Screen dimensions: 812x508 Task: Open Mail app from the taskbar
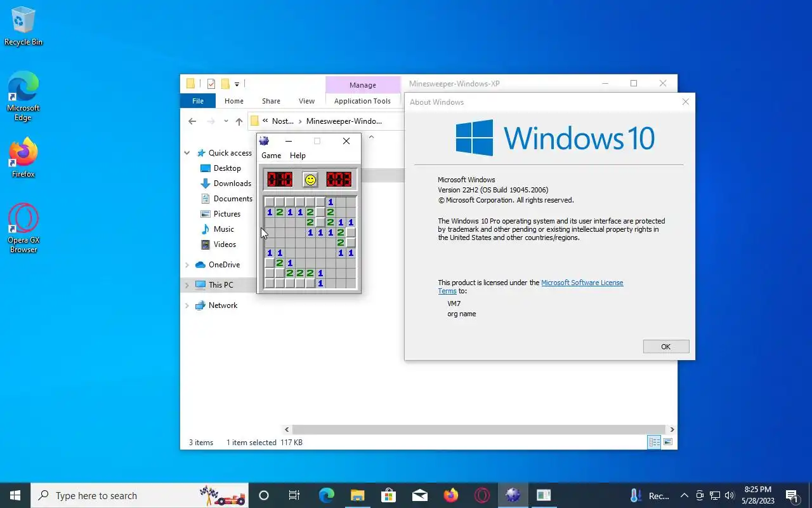point(419,495)
